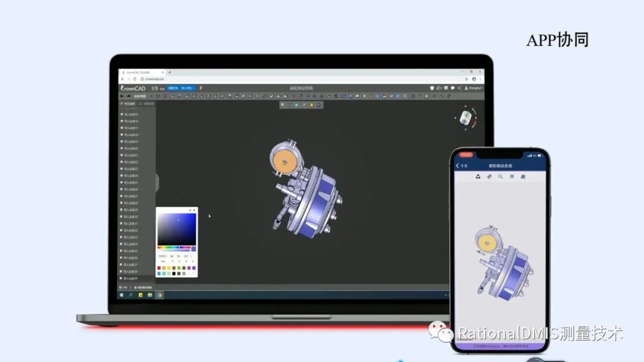This screenshot has height=362, width=644.
Task: Click the highlighted last row in the feature tree
Action: 137,278
